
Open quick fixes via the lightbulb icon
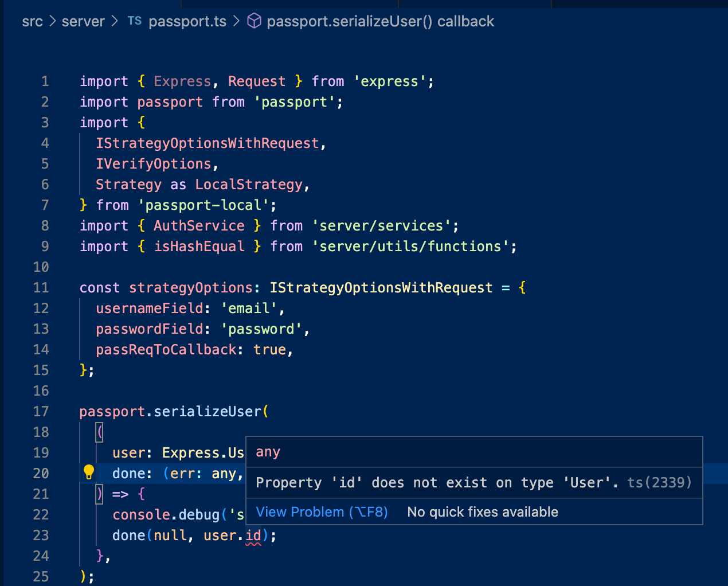click(88, 471)
